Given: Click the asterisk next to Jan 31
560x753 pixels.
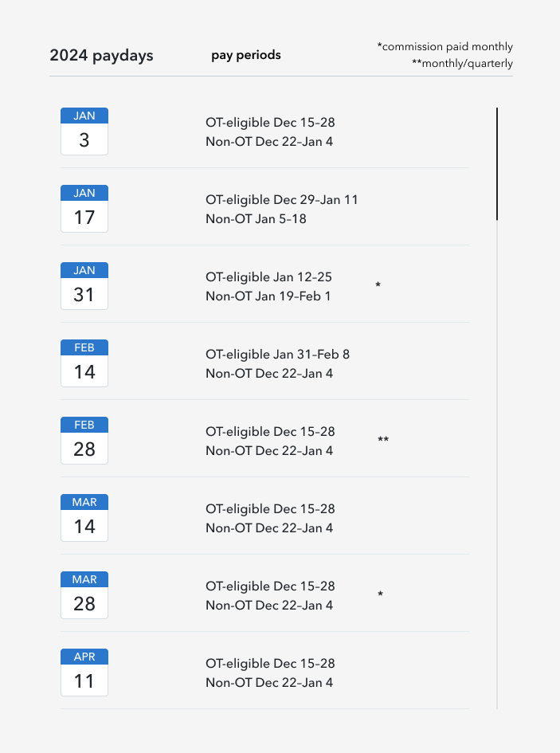Looking at the screenshot, I should pos(378,285).
